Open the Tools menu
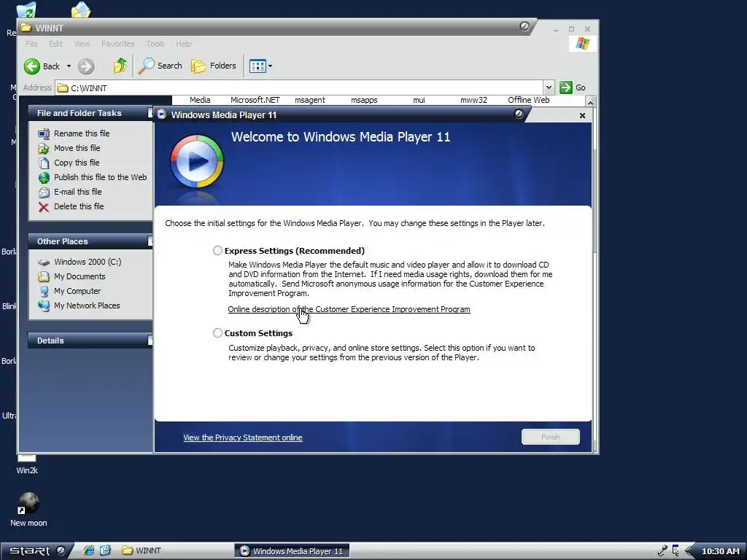 [x=155, y=44]
